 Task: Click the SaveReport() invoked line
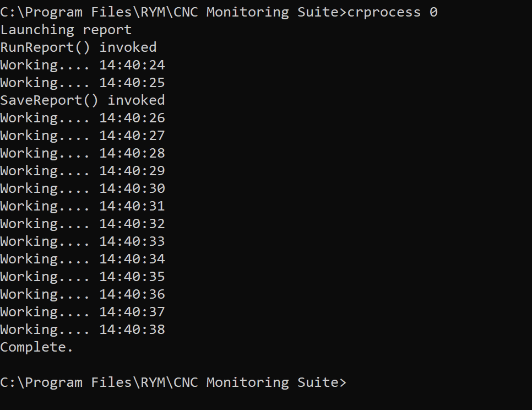pos(83,100)
